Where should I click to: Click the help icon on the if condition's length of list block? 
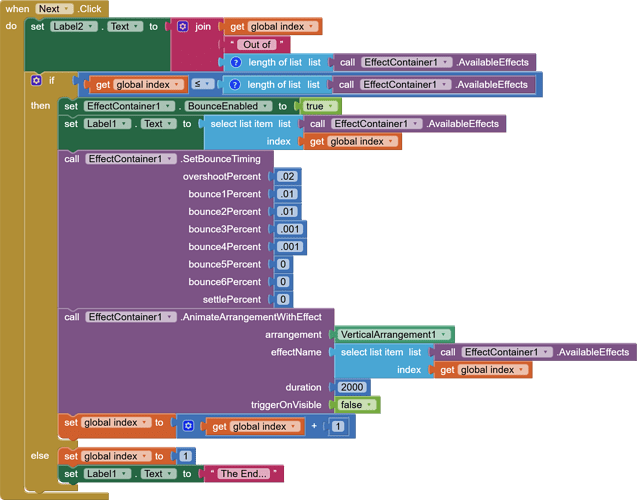(236, 85)
